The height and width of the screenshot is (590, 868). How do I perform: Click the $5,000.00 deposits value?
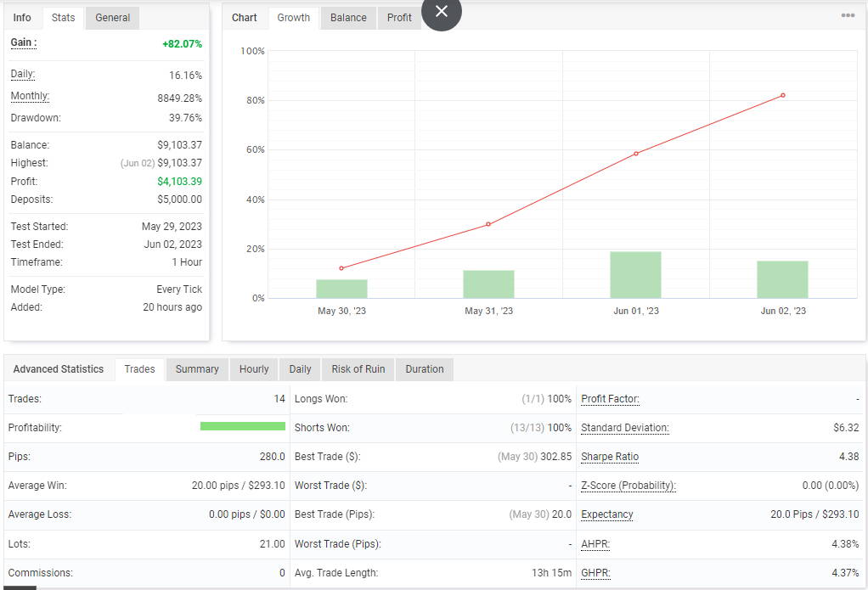point(180,199)
